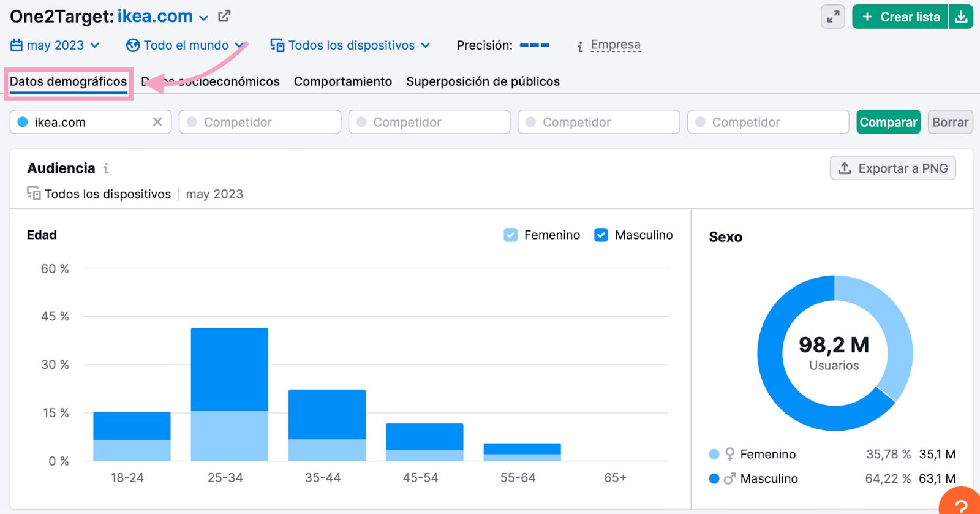Click the Comparar button

(x=888, y=122)
